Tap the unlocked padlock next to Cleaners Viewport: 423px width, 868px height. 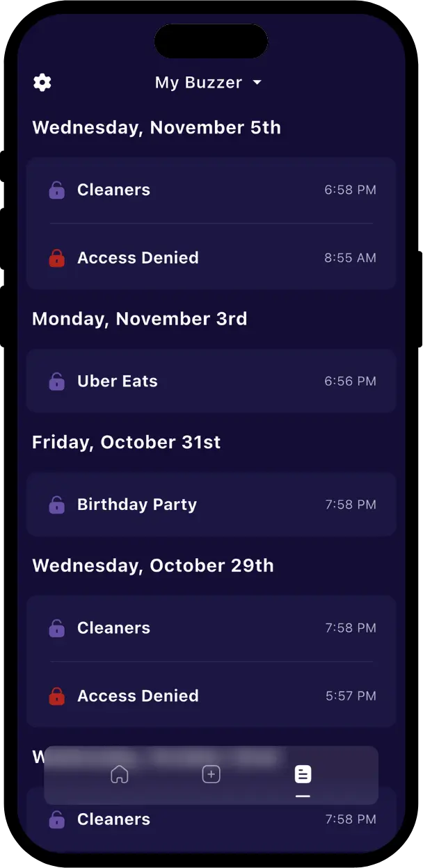pos(56,189)
